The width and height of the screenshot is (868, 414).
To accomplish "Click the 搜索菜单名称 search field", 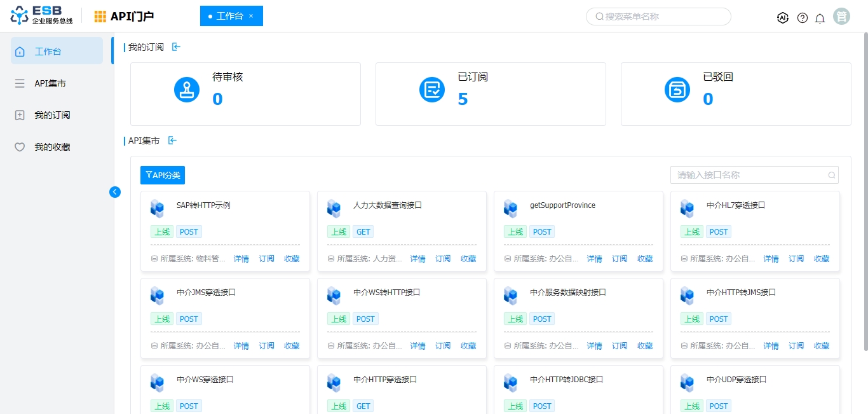I will coord(661,17).
